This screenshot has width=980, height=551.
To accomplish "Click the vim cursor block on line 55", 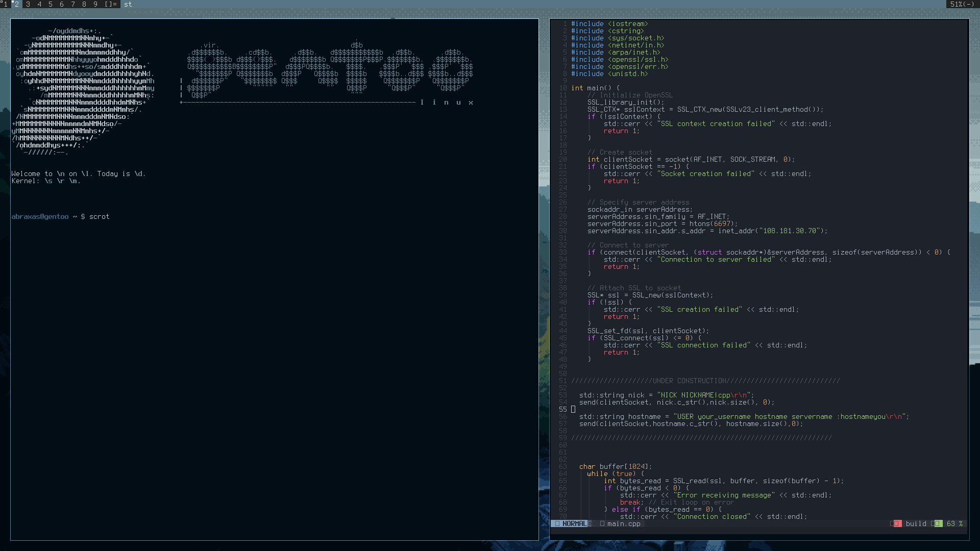I will 573,409.
